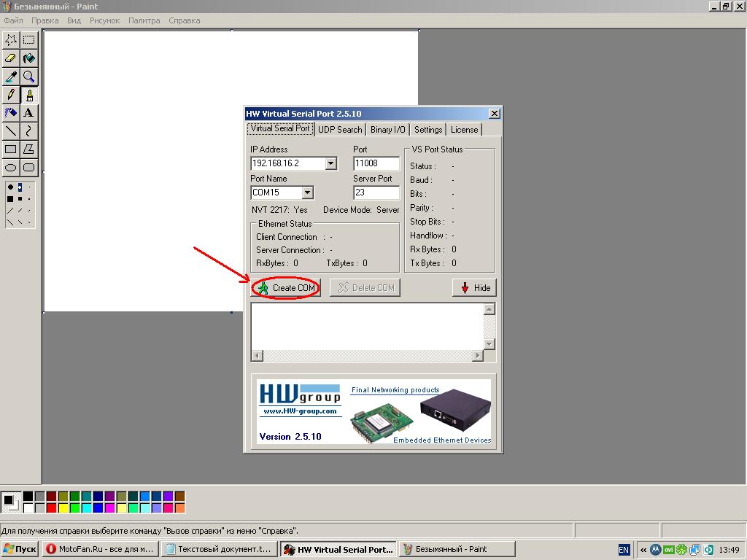The image size is (747, 560).
Task: Click the Delete COM button
Action: (365, 287)
